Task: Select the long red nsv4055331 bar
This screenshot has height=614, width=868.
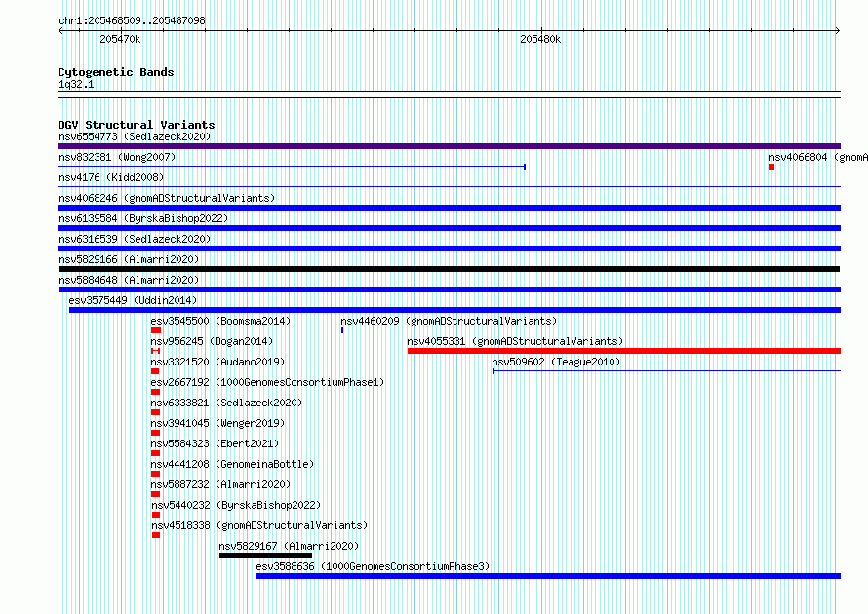Action: point(624,351)
